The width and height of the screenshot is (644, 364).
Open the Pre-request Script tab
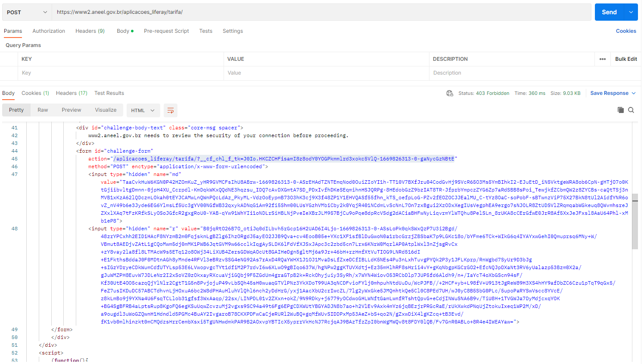pyautogui.click(x=166, y=31)
